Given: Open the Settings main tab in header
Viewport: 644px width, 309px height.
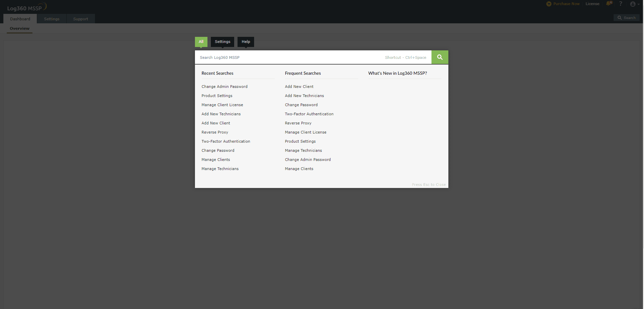Looking at the screenshot, I should (52, 19).
